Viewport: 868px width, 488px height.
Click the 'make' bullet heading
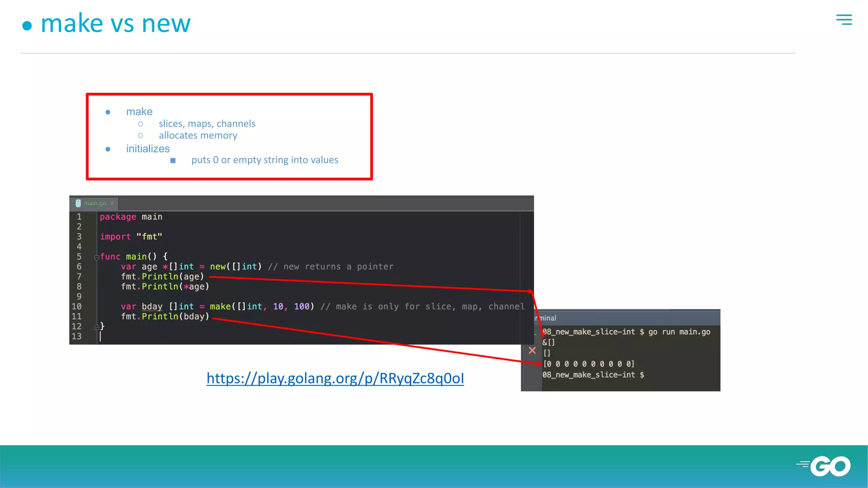coord(139,112)
